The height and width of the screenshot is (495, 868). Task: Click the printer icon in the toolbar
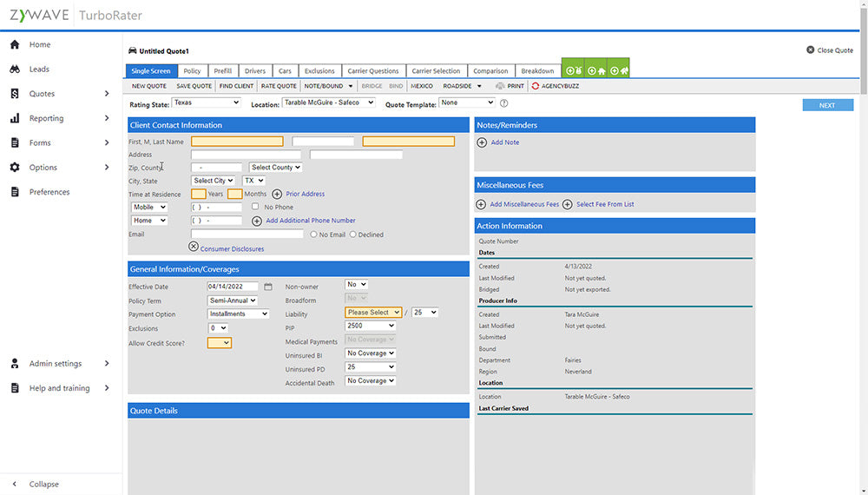click(501, 86)
